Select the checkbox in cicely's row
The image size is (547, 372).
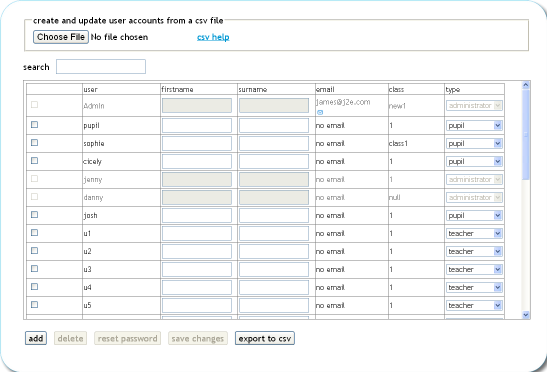tap(34, 161)
